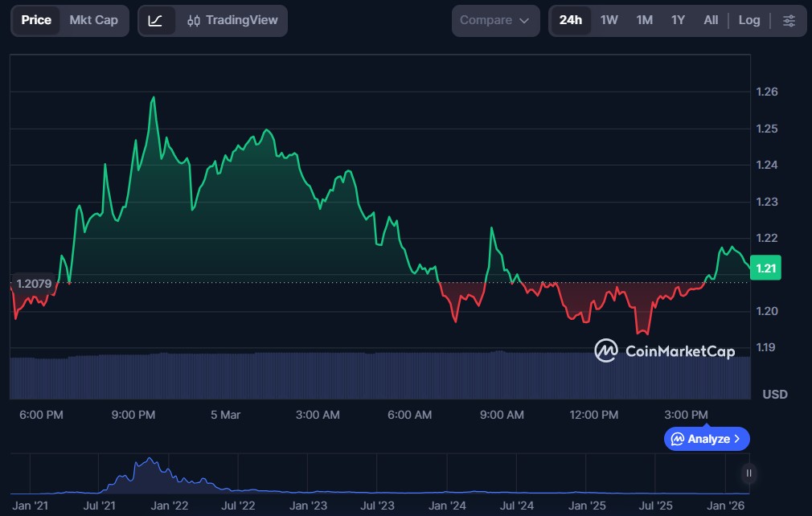The width and height of the screenshot is (812, 516).
Task: Click the 1.2079 opening price label
Action: click(x=34, y=283)
